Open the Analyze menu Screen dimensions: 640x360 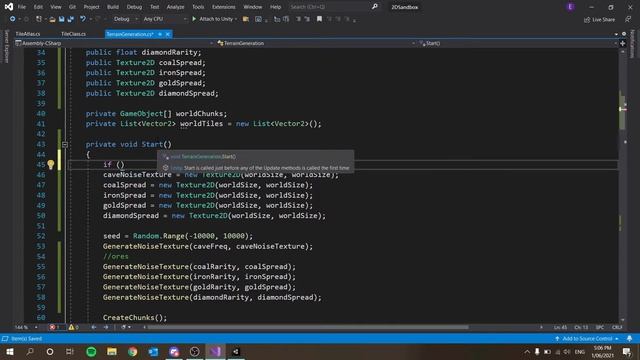[x=175, y=7]
